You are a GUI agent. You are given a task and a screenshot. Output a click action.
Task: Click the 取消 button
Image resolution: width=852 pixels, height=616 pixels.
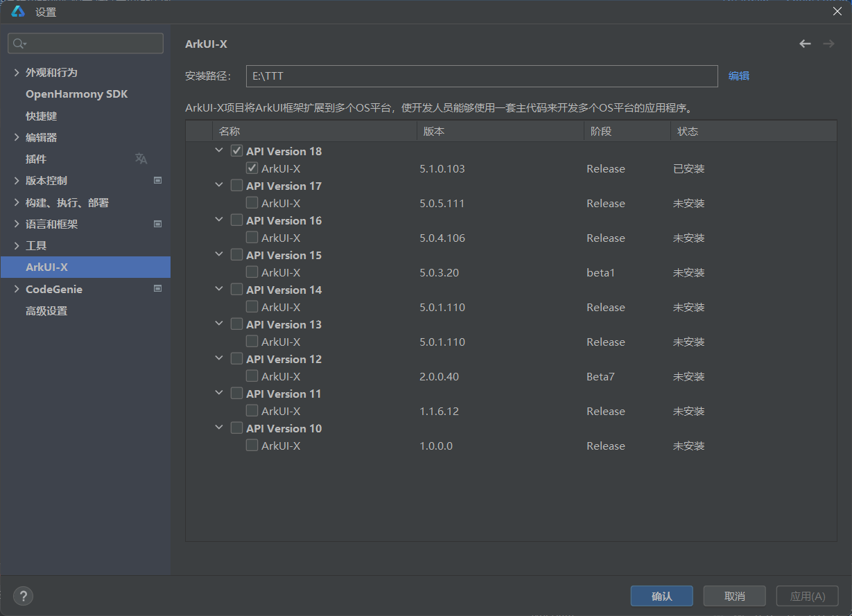coord(735,596)
